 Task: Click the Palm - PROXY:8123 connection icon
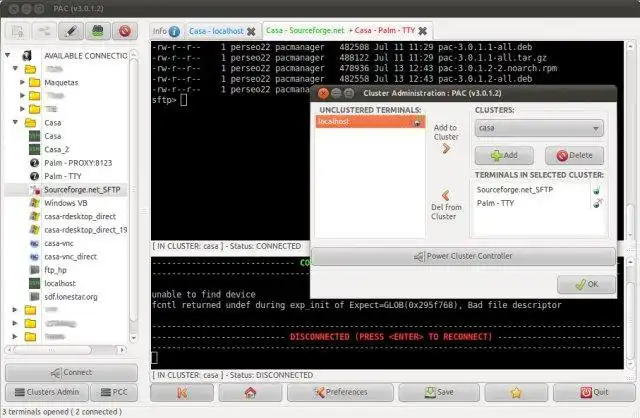[35, 163]
